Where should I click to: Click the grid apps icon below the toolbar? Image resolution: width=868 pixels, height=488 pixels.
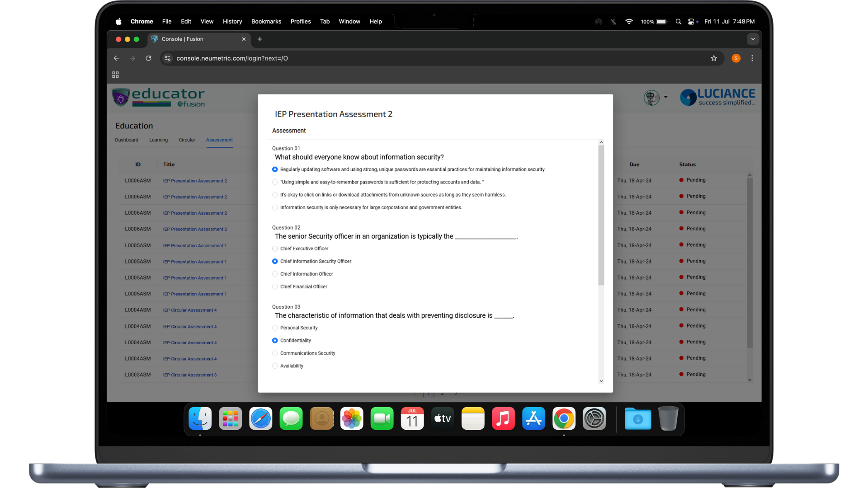click(115, 74)
